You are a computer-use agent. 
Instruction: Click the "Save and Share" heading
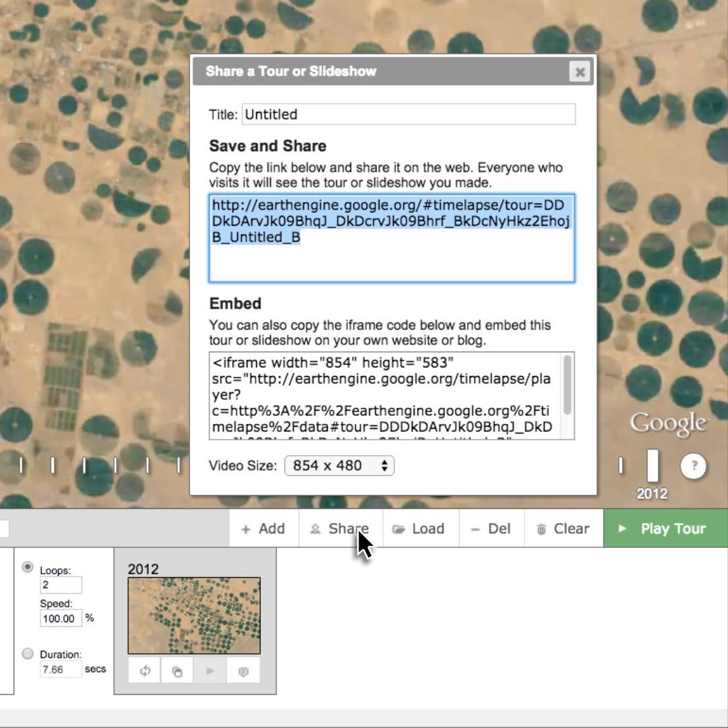pos(268,146)
